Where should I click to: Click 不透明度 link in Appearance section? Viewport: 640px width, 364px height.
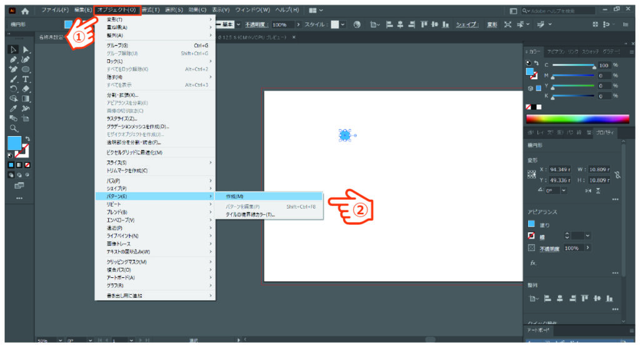549,248
